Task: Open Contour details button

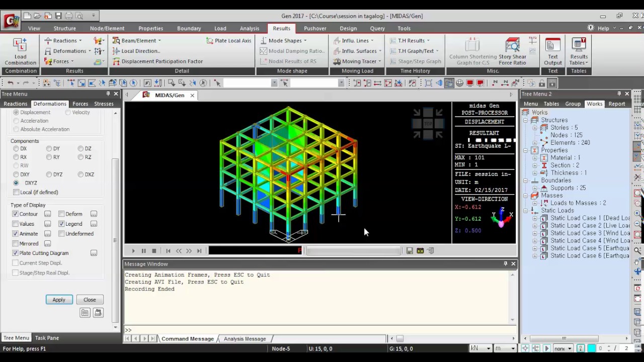Action: pyautogui.click(x=47, y=214)
